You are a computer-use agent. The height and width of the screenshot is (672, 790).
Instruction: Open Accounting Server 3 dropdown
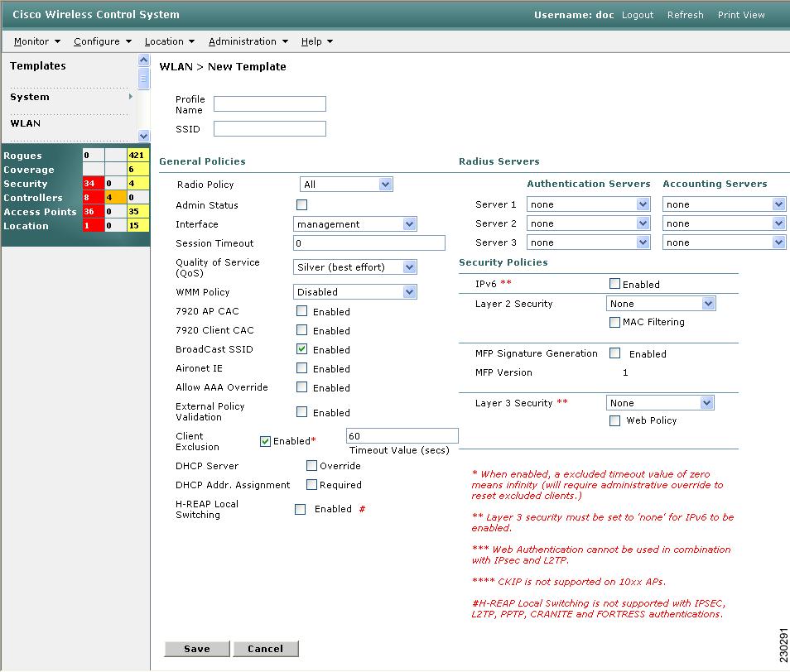(x=724, y=242)
